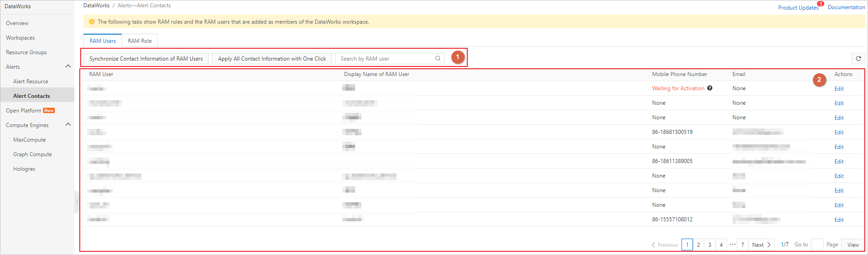Click phone number 86-18681500519
The width and height of the screenshot is (868, 255).
(x=672, y=132)
